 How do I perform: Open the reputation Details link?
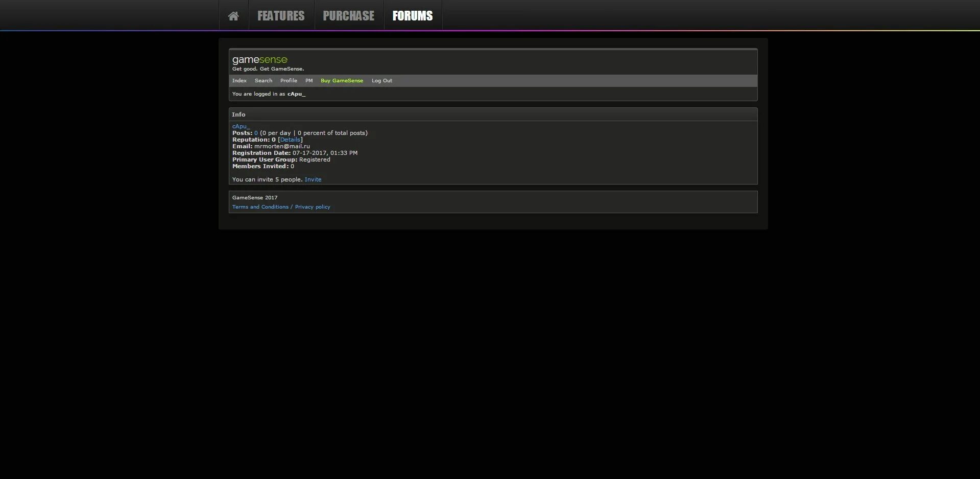pyautogui.click(x=290, y=140)
